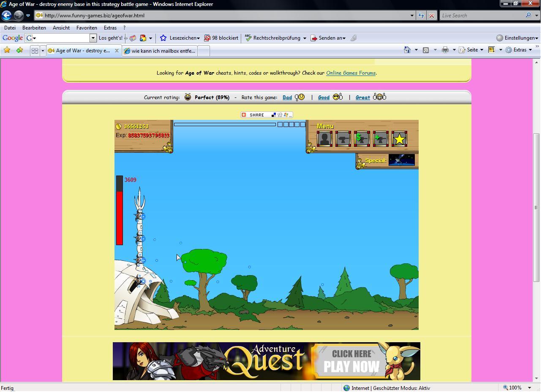Open the Datei menu
This screenshot has width=542, height=392.
(x=10, y=28)
